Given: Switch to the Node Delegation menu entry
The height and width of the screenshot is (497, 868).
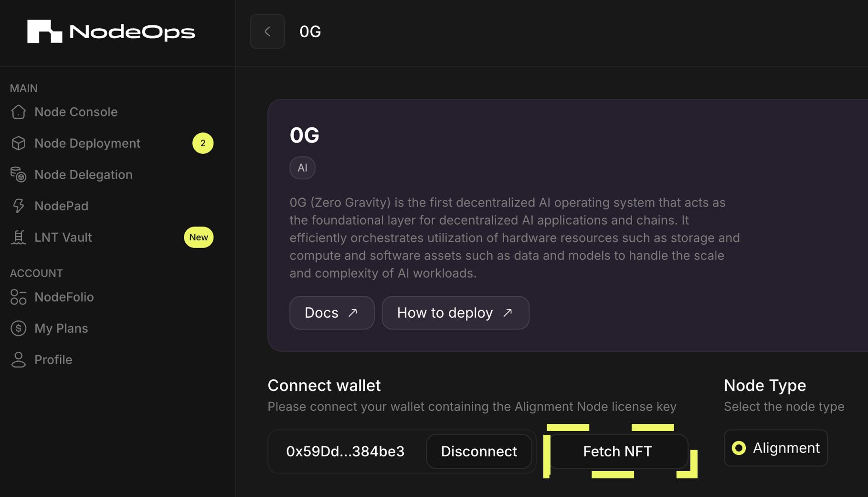Looking at the screenshot, I should click(83, 174).
